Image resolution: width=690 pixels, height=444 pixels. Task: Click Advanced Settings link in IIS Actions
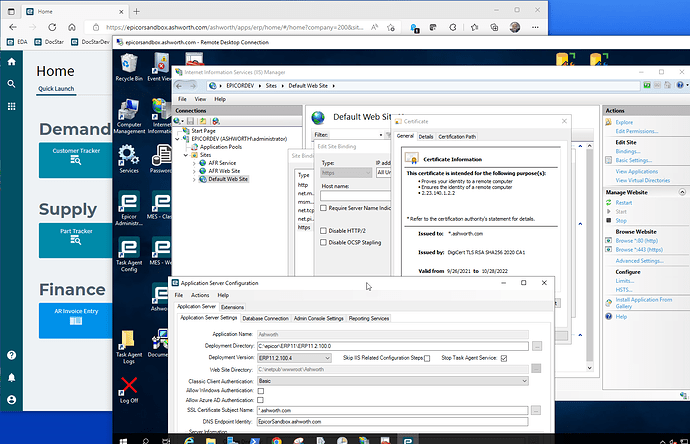[x=639, y=261]
